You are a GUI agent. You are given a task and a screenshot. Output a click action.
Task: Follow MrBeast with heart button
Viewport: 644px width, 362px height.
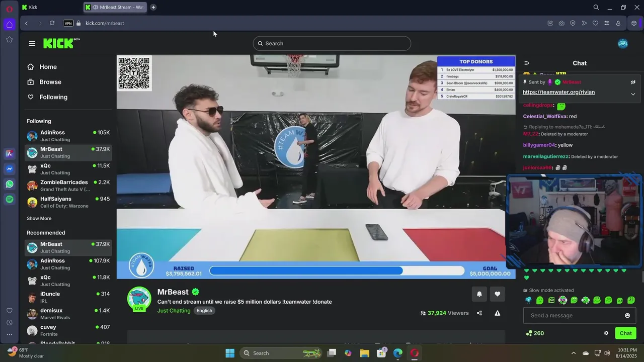498,294
